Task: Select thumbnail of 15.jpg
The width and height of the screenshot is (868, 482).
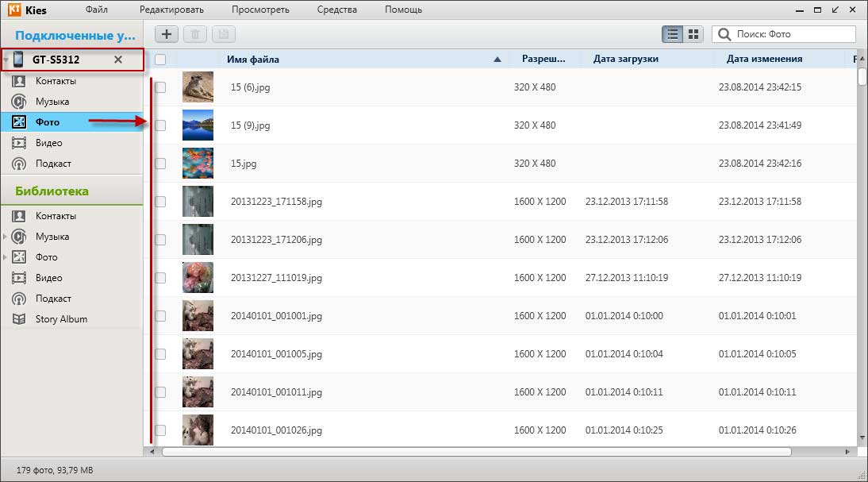Action: pyautogui.click(x=198, y=164)
